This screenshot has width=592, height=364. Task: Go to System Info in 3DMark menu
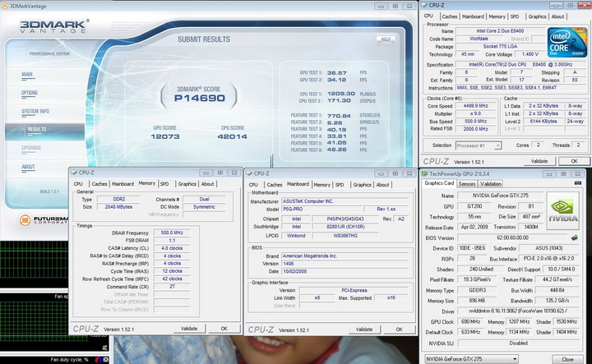click(x=35, y=111)
